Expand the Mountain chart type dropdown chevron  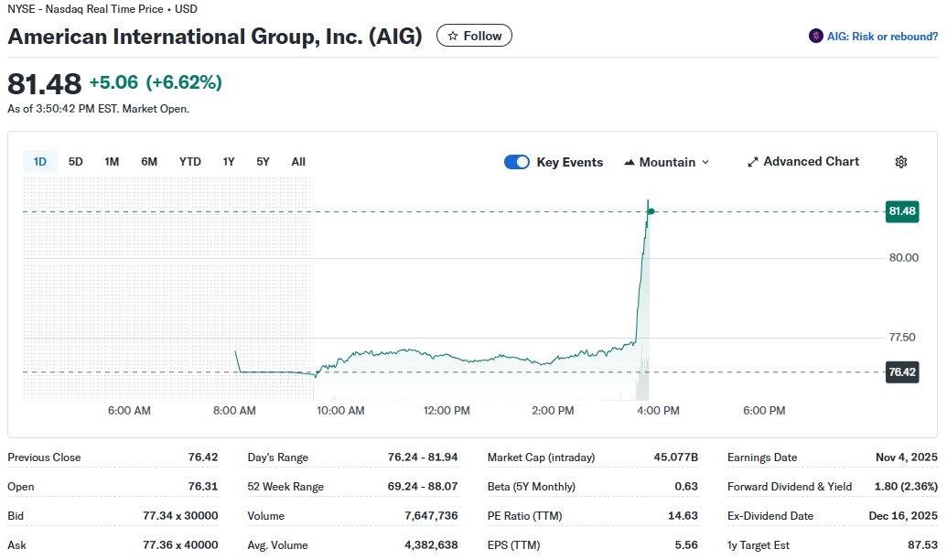coord(705,162)
